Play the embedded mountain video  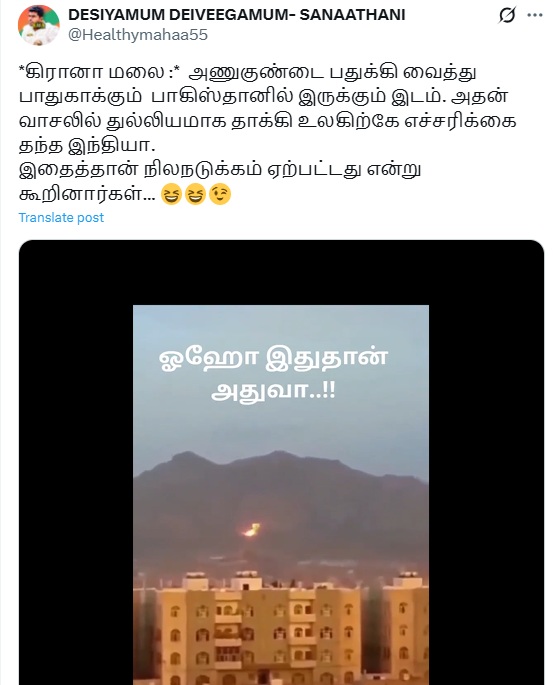(x=281, y=495)
